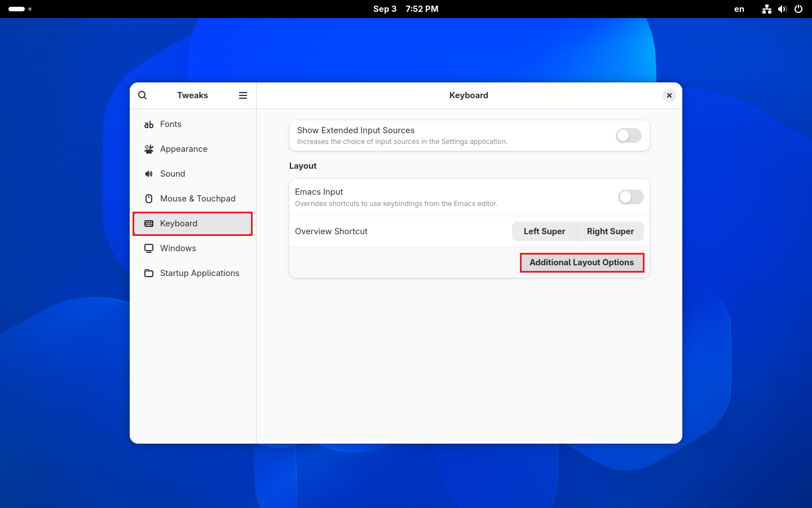Screen dimensions: 812x508
Task: Click the Windows monitor icon in sidebar
Action: (x=149, y=248)
